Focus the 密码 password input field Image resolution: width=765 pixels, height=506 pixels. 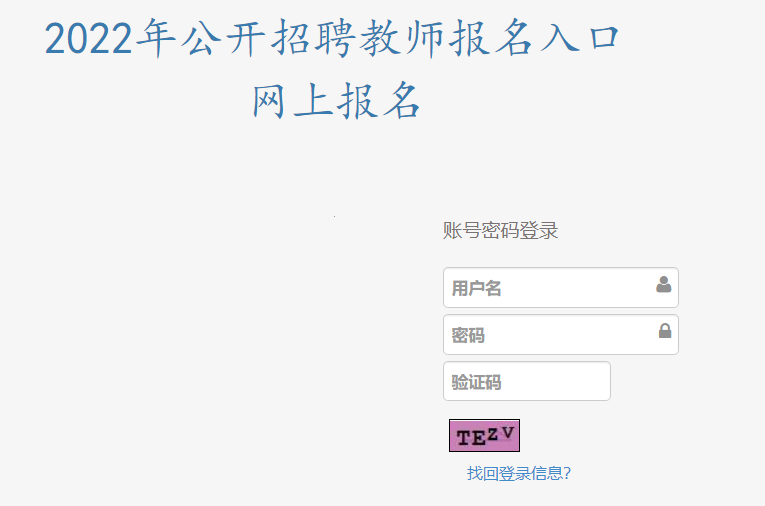550,335
